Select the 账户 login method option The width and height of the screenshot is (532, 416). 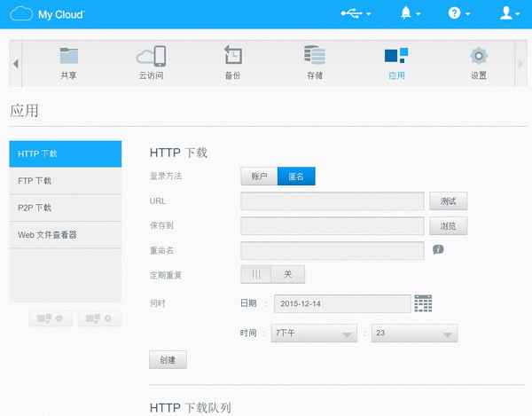[x=259, y=177]
